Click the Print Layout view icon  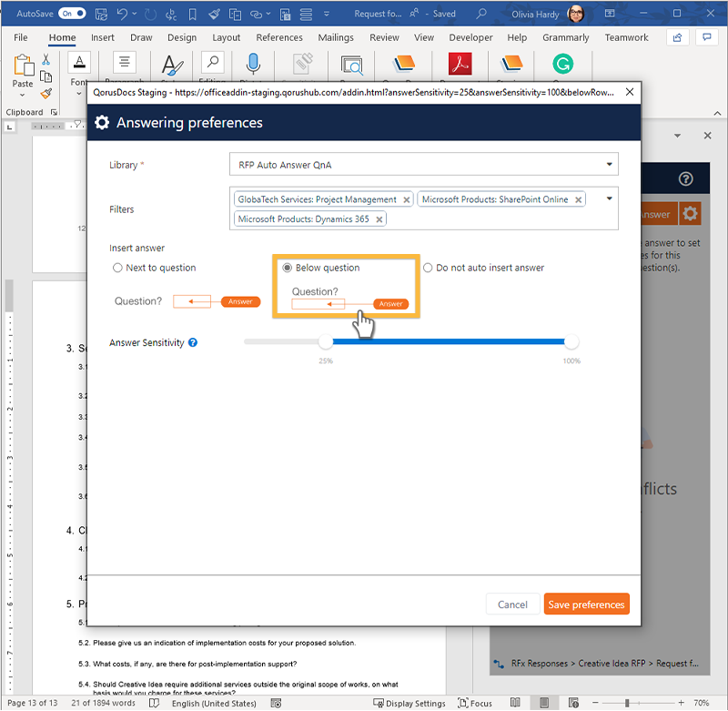tap(544, 703)
